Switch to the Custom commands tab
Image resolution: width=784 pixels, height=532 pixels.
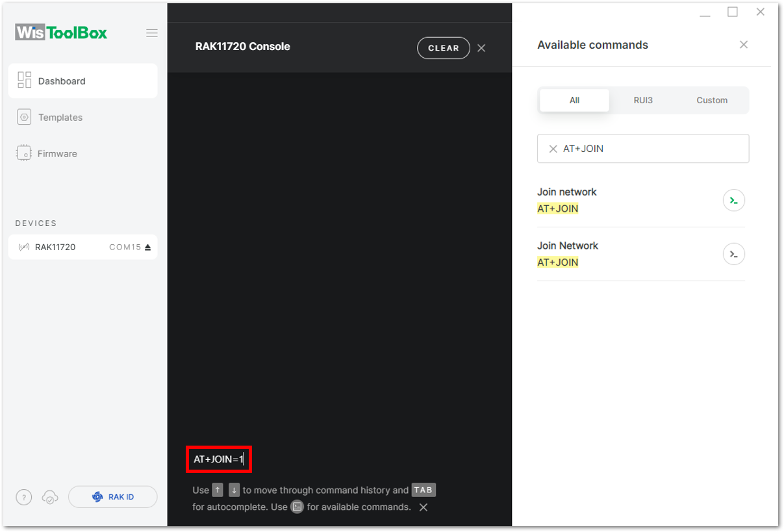click(x=712, y=101)
